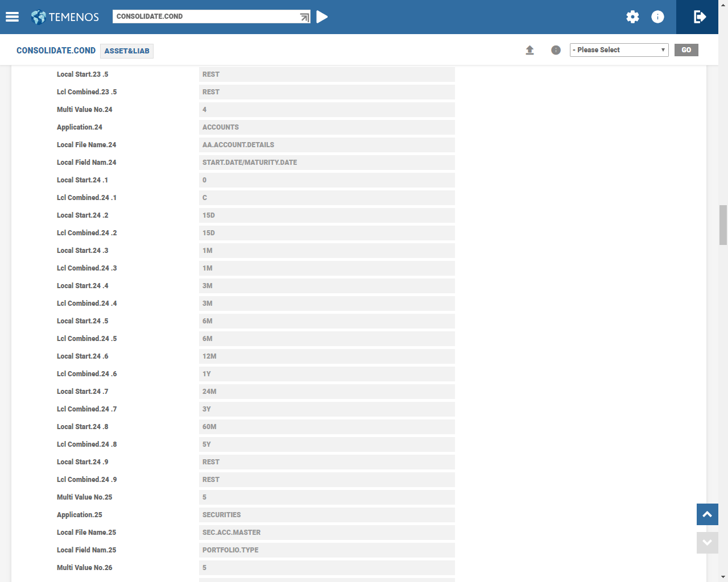This screenshot has height=582, width=728.
Task: Click the SEC.ACC.MASTER field value
Action: coord(326,533)
